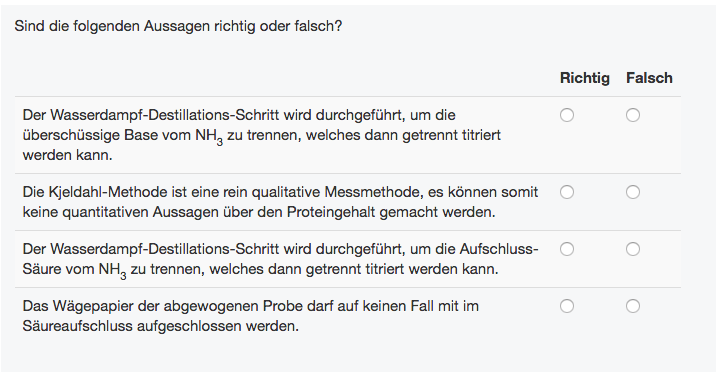Click 'NH3' in the überschüssige Base statement
The width and height of the screenshot is (723, 375).
click(x=209, y=136)
